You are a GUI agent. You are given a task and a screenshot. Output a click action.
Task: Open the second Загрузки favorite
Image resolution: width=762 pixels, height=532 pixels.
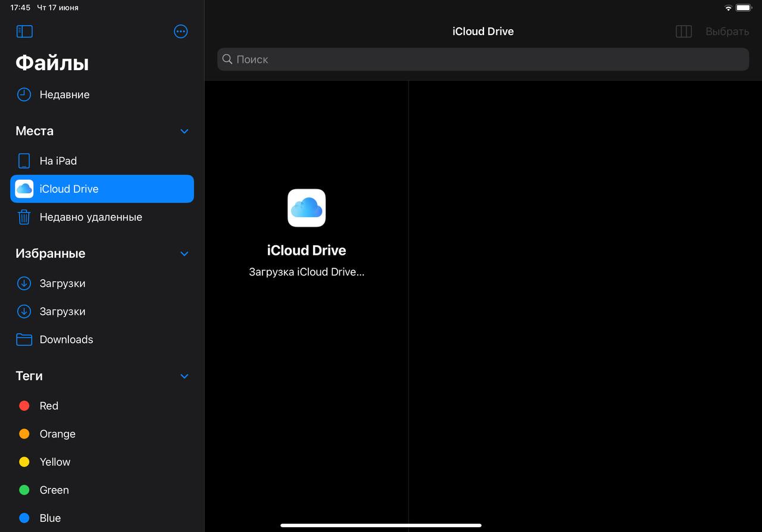pos(102,311)
